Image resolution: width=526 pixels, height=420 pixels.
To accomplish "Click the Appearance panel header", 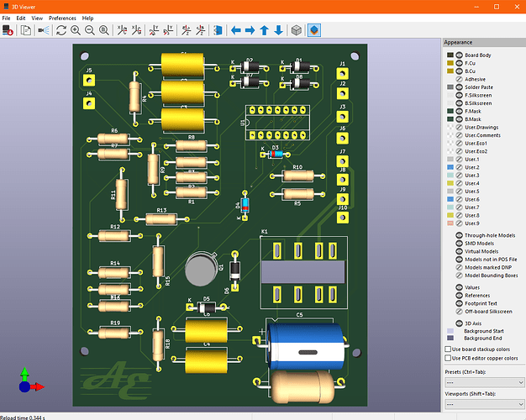I will 484,42.
